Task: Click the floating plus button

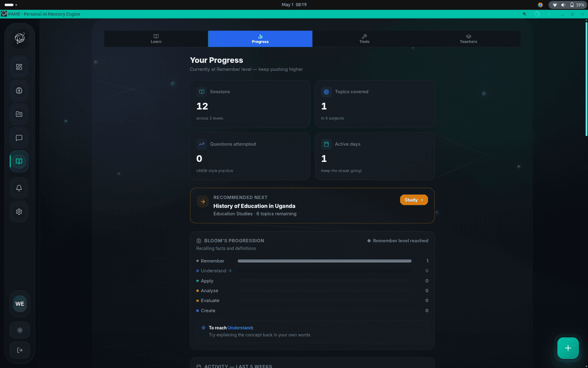Action: tap(568, 348)
